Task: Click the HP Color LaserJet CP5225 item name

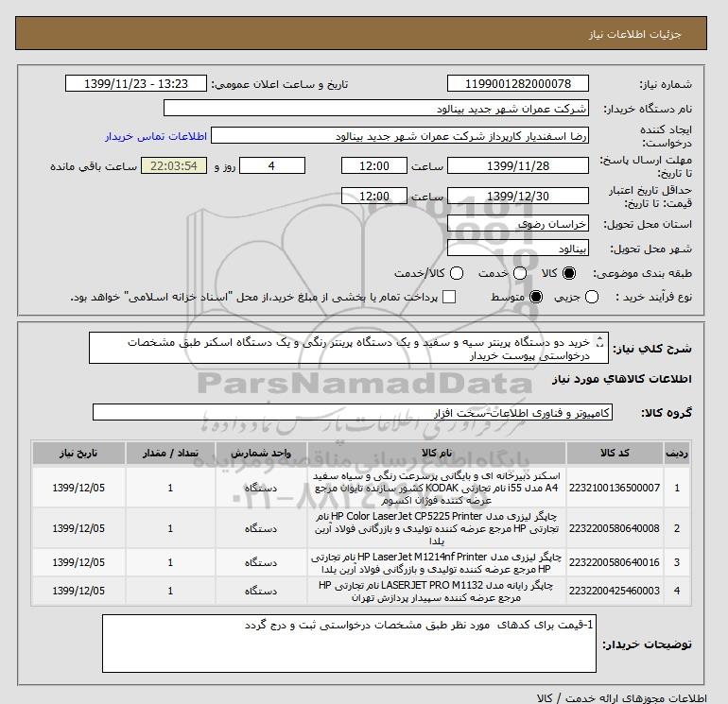Action: click(x=437, y=528)
